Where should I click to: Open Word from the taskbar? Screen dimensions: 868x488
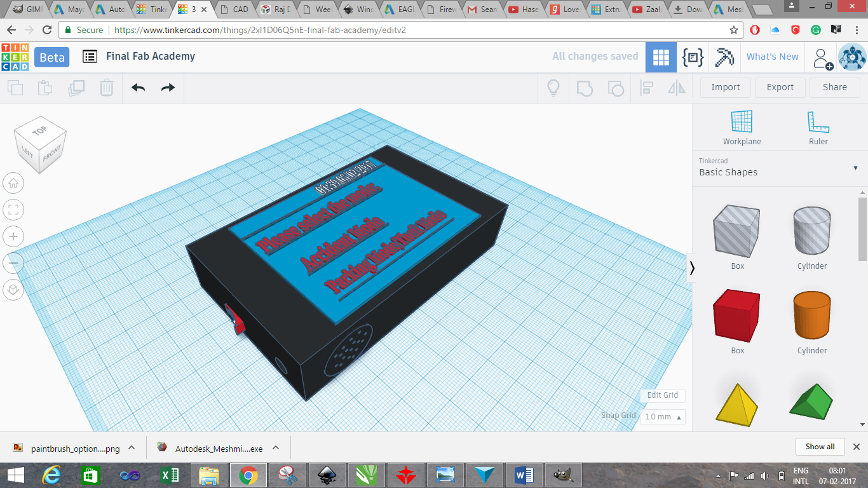(524, 475)
